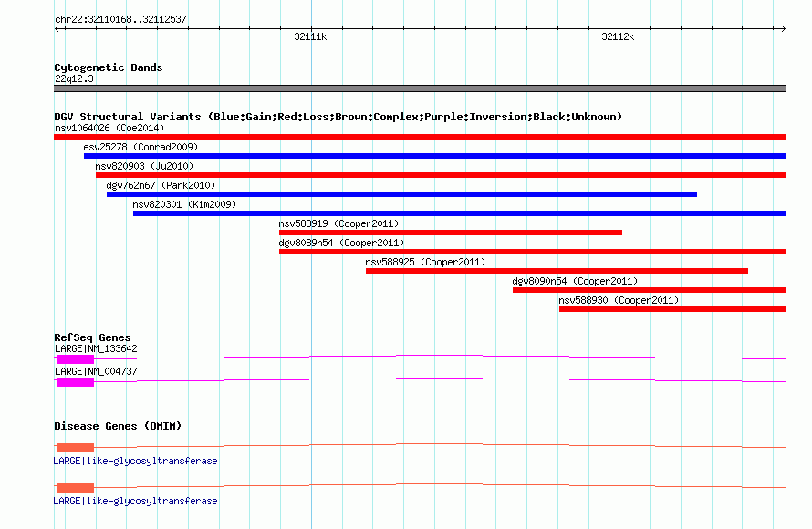
Task: Click the nsv820903 (Ju2010) red variant bar
Action: (442, 175)
